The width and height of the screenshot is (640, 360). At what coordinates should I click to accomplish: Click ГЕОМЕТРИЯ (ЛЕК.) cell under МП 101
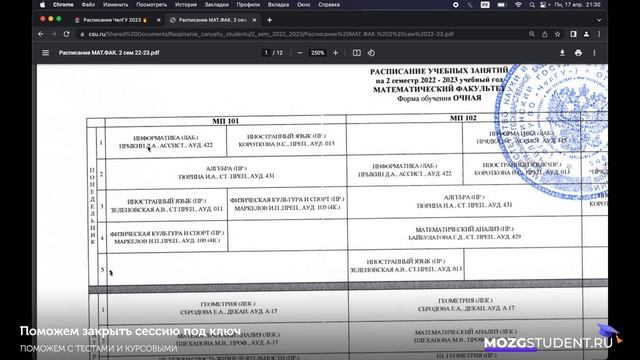pyautogui.click(x=228, y=308)
